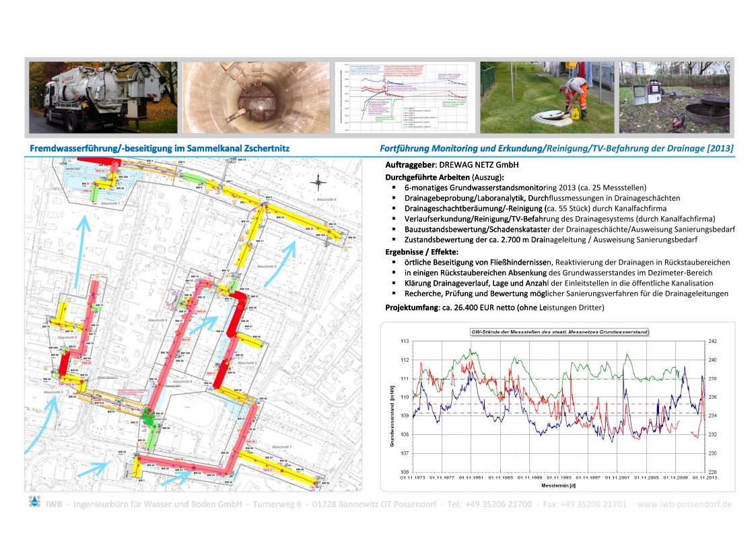Open the drainage shaft interior photo
Screen dimensions: 756x534
256,97
